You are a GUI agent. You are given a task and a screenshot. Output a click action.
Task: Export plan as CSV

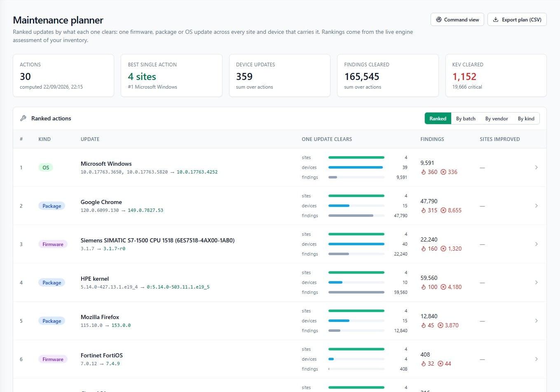[x=517, y=19]
